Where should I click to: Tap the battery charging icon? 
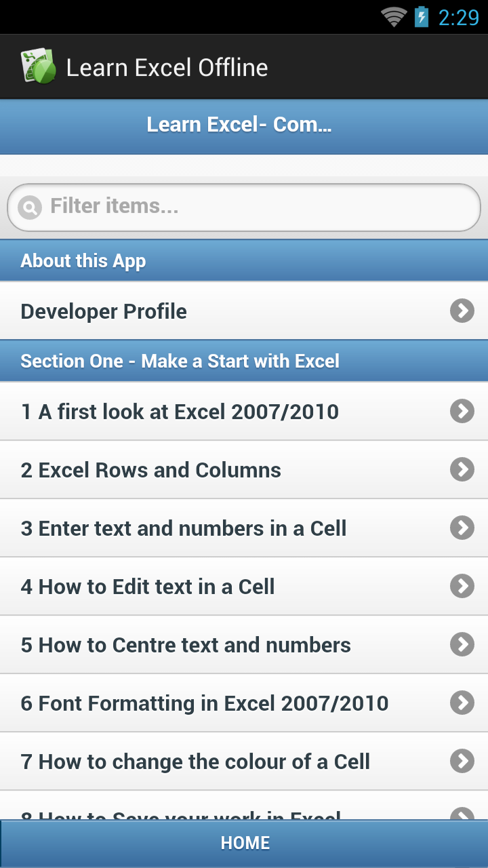pyautogui.click(x=422, y=16)
